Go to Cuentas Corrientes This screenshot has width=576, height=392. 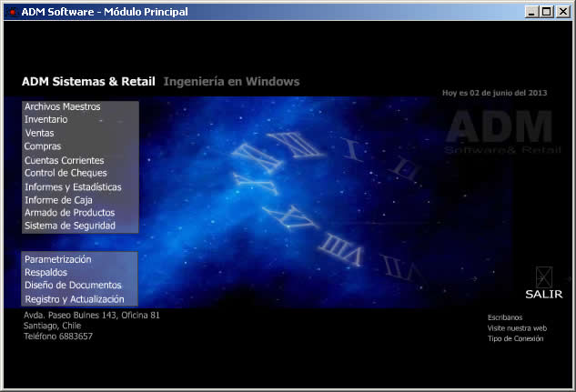click(x=65, y=160)
